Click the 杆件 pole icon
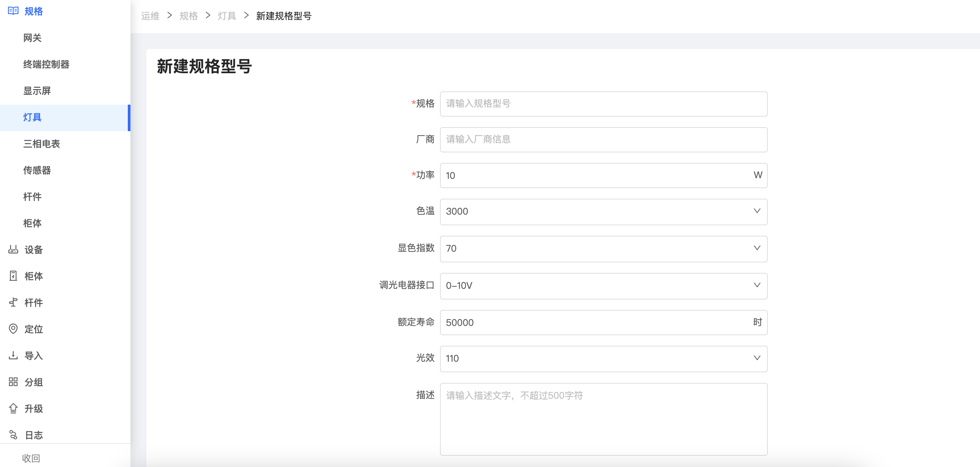980x467 pixels. [13, 302]
